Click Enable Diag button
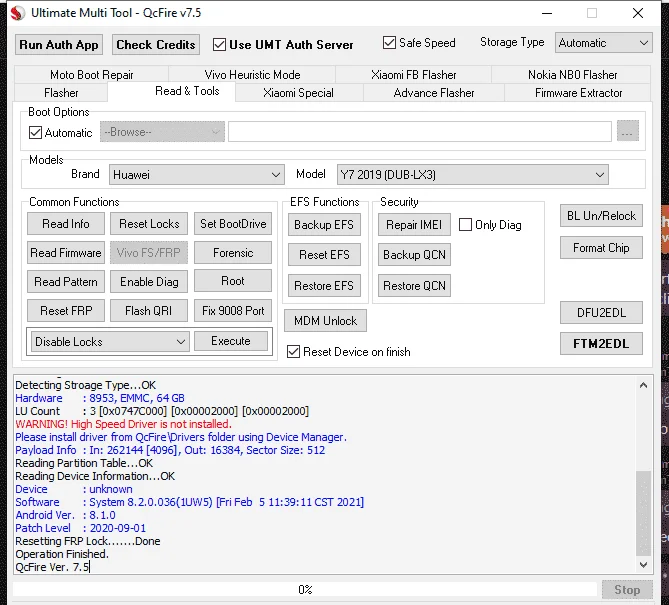Screen dimensions: 669x605 pyautogui.click(x=149, y=282)
